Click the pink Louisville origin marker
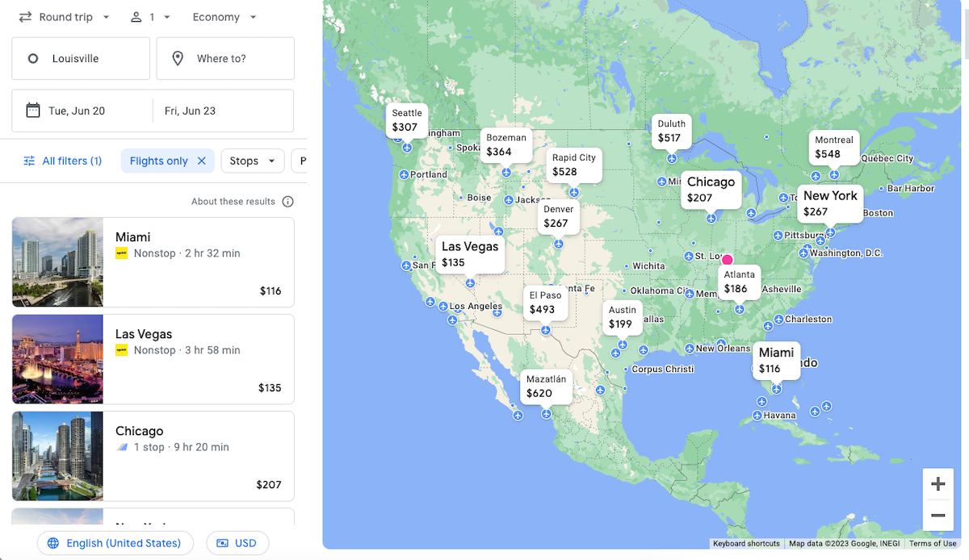Screen dimensions: 969x560 point(727,260)
